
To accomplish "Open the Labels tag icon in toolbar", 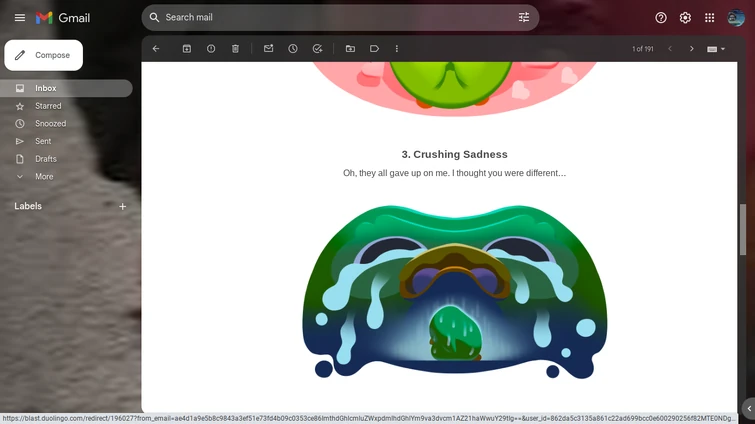I will (x=374, y=49).
